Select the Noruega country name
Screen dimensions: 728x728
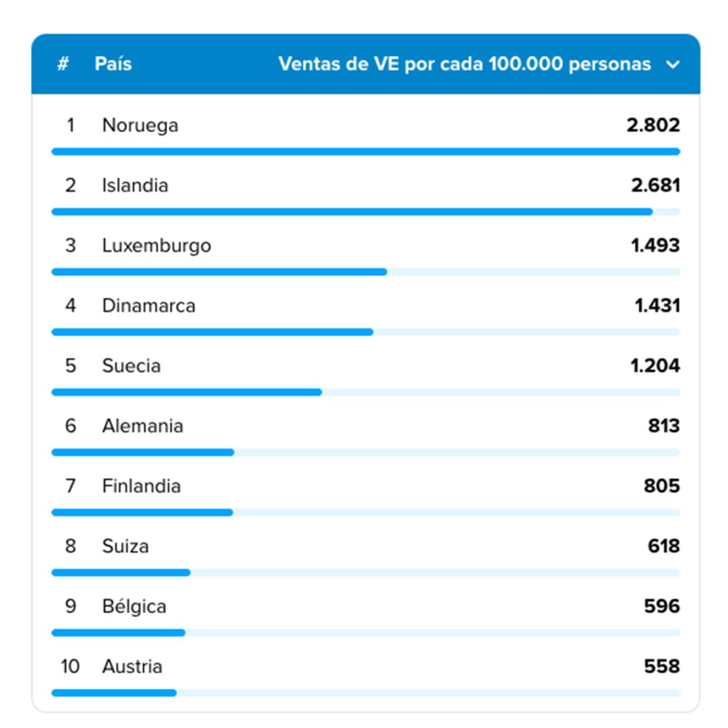[x=140, y=125]
